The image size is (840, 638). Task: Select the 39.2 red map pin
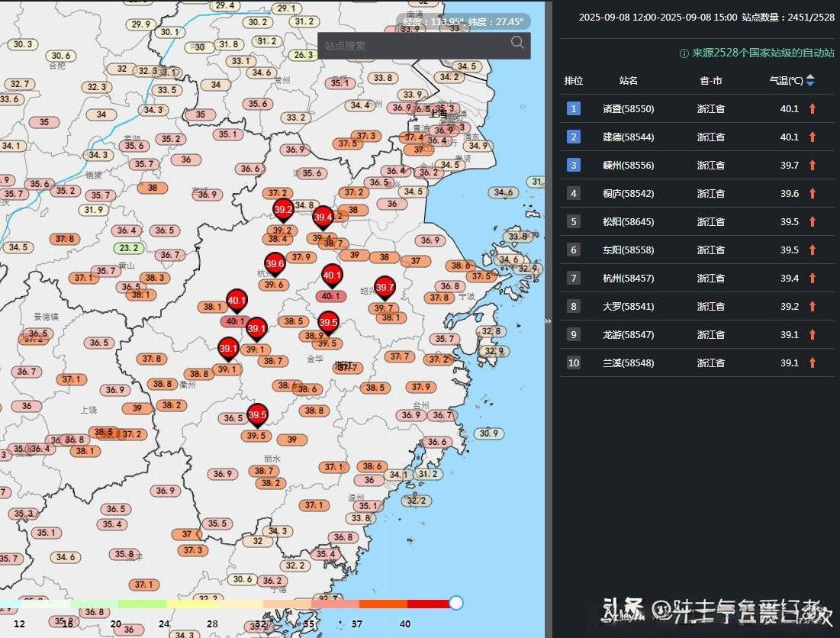(283, 211)
